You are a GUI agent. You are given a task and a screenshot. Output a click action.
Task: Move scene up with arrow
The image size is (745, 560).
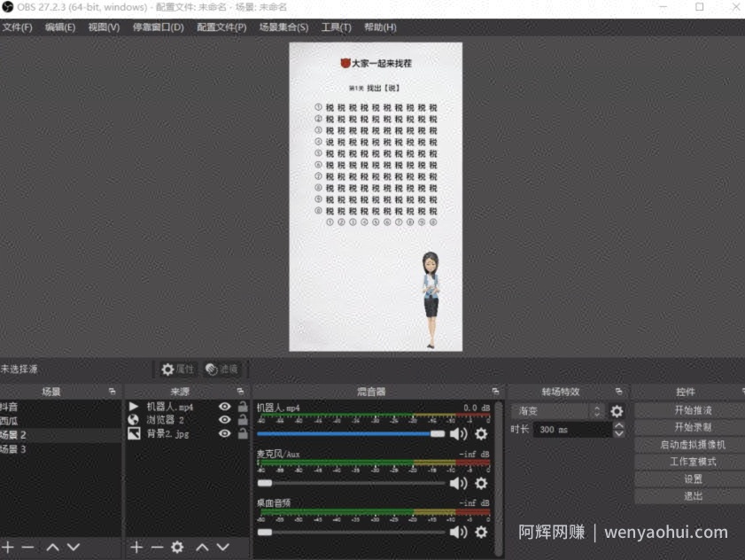(53, 548)
